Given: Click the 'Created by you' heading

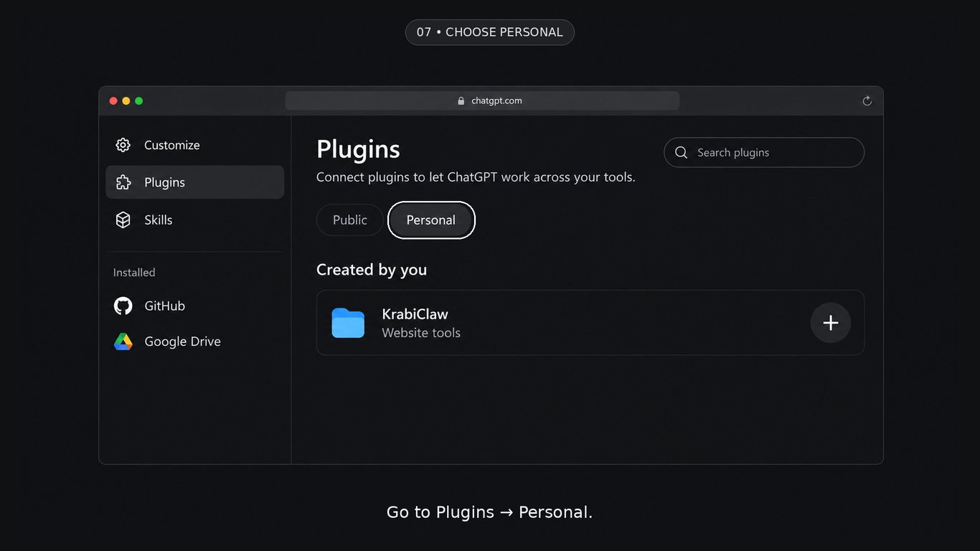Looking at the screenshot, I should click(x=372, y=270).
